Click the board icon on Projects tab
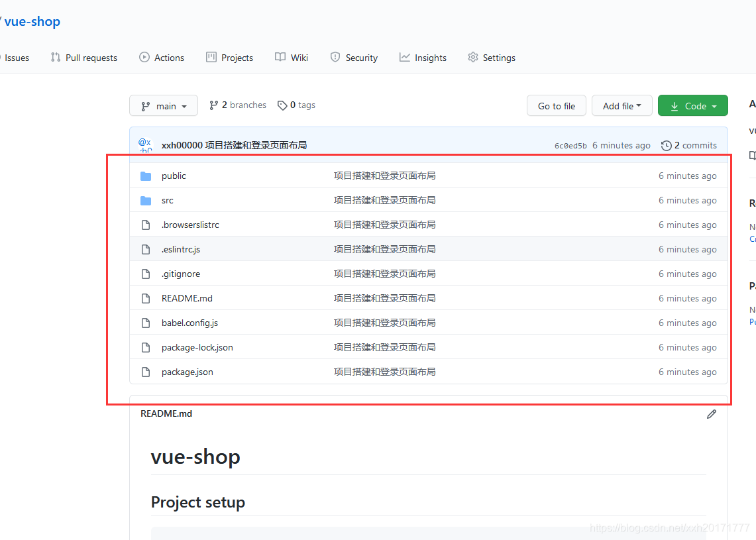This screenshot has width=756, height=540. [x=211, y=58]
